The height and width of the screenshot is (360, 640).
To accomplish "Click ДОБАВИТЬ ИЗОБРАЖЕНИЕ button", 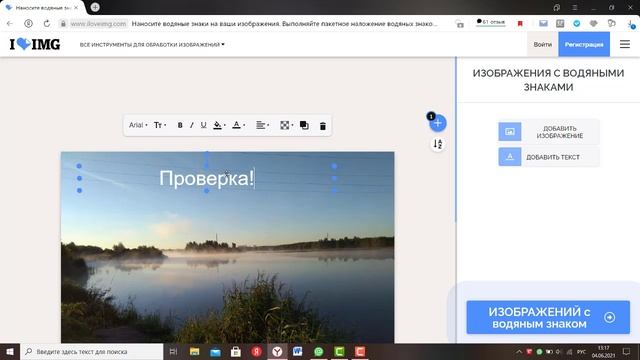I will [x=549, y=132].
